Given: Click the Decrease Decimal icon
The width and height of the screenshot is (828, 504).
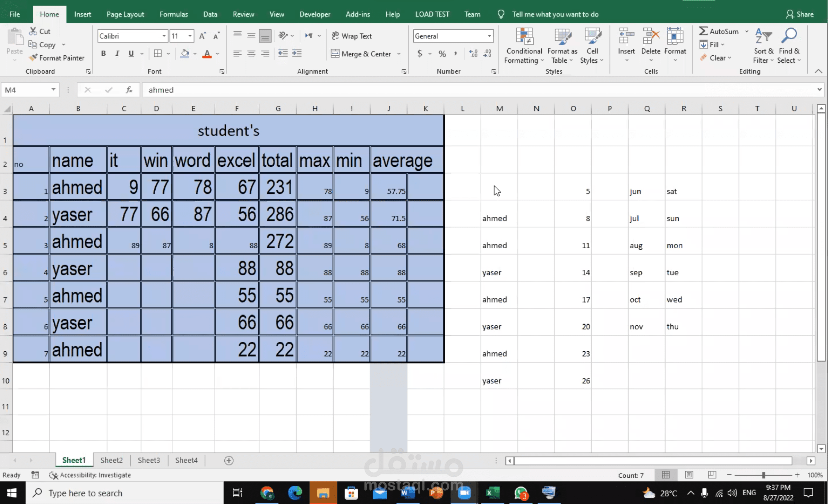Looking at the screenshot, I should (x=487, y=54).
